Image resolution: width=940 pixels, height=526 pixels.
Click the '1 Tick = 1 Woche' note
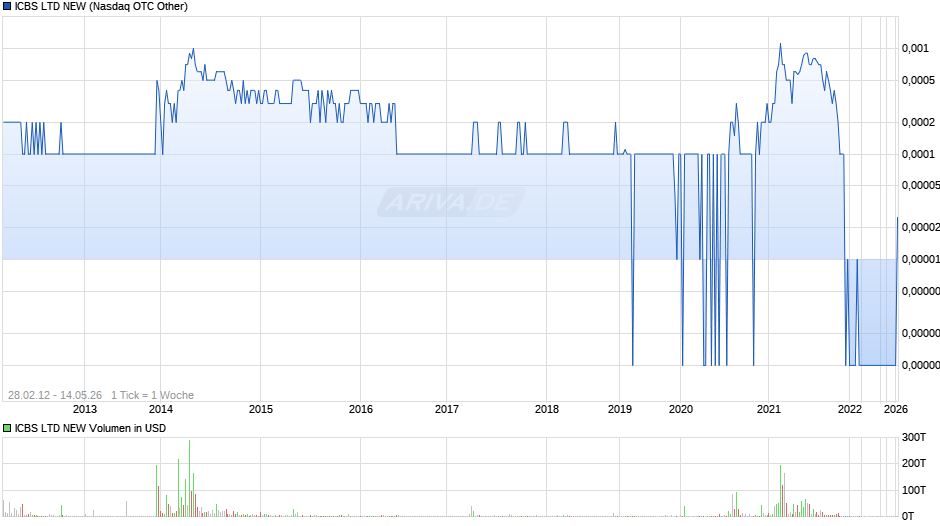tap(152, 395)
